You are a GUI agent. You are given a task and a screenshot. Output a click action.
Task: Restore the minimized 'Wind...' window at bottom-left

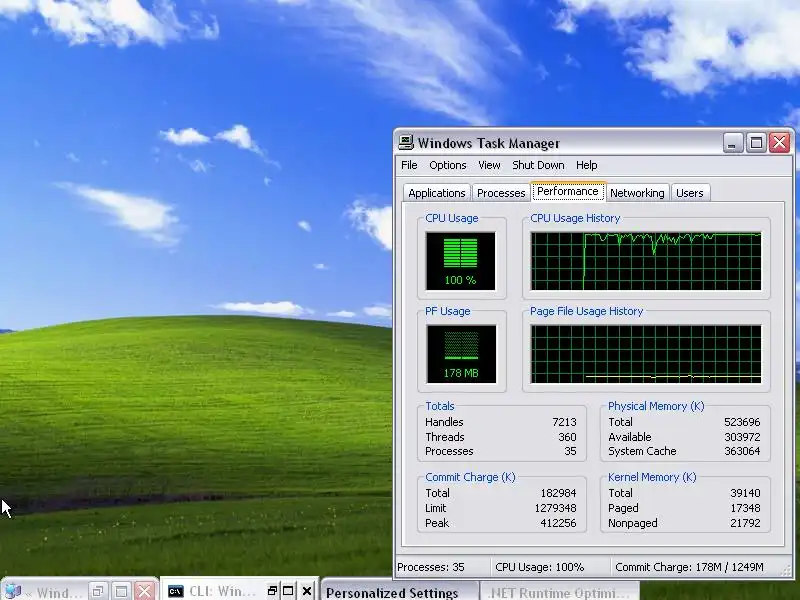pos(98,591)
